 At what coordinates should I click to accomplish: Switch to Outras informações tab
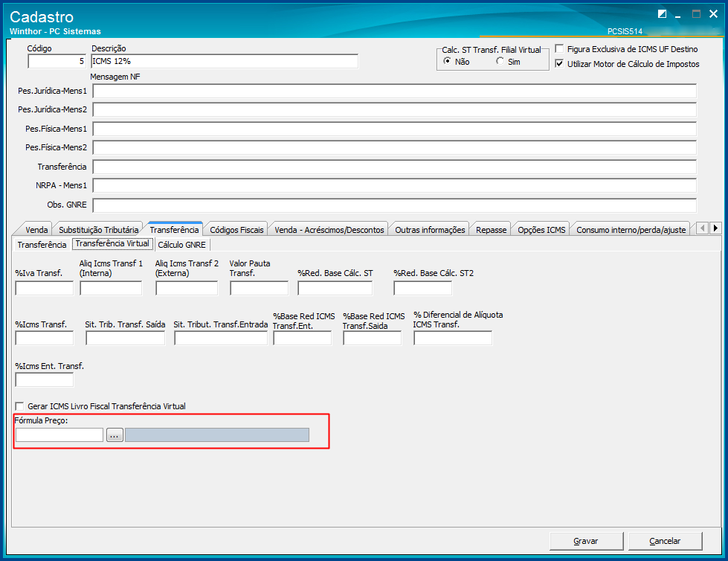pyautogui.click(x=430, y=230)
